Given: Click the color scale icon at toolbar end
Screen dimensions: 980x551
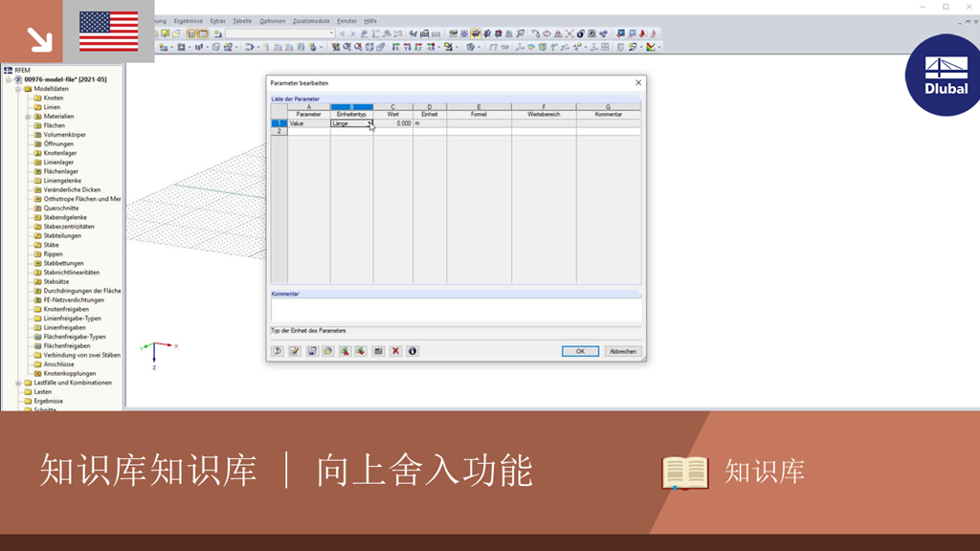Looking at the screenshot, I should (651, 47).
